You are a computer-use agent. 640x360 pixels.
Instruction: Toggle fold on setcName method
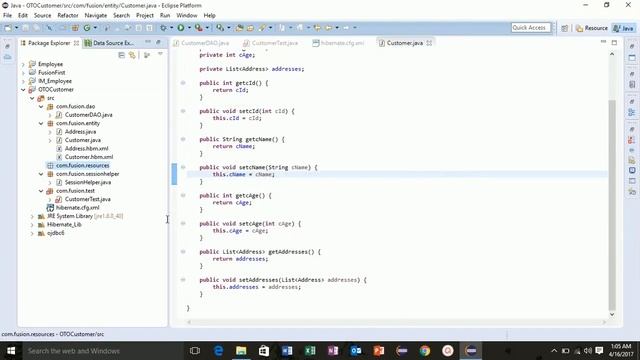point(183,167)
